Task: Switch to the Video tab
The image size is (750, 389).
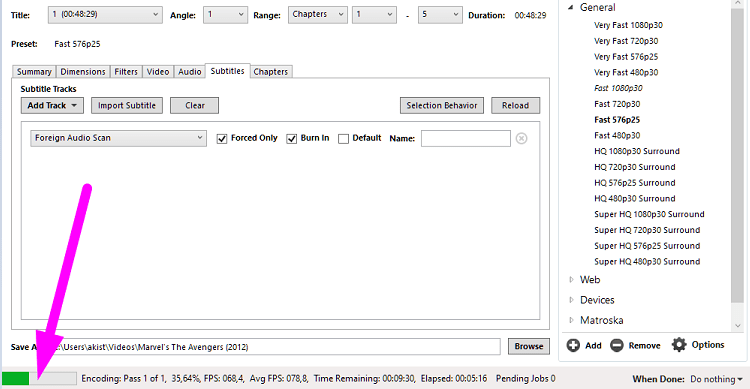Action: (158, 72)
